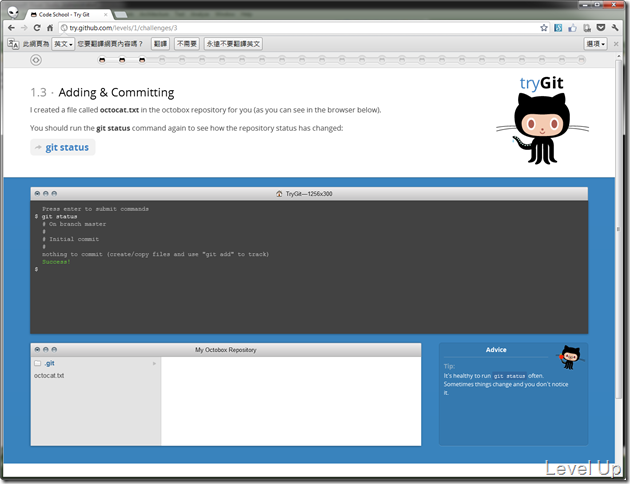Click the 翻譯 translate button

[161, 44]
